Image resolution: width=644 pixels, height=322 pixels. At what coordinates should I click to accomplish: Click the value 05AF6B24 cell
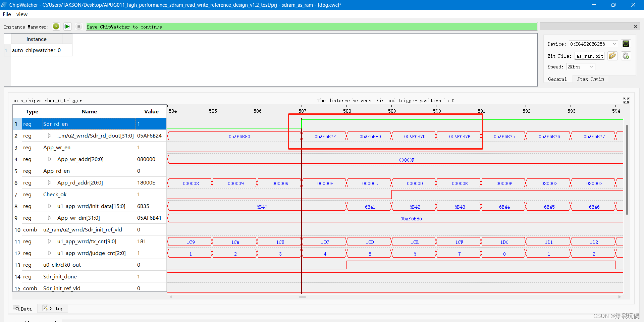pos(151,136)
